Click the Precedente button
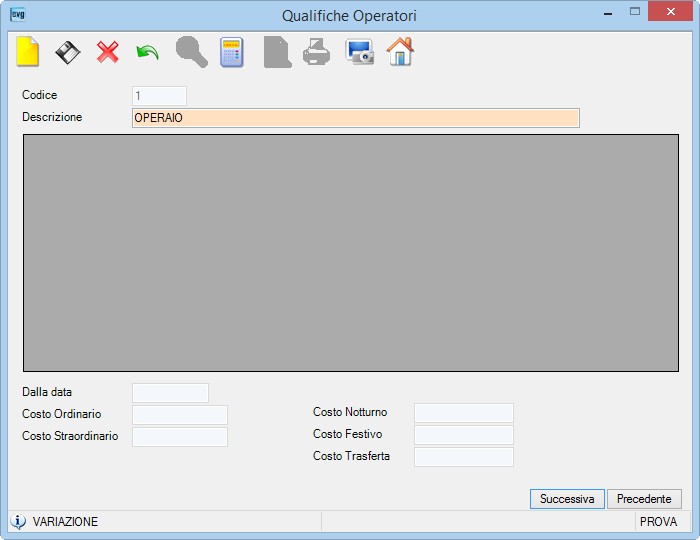700x540 pixels. coord(644,499)
